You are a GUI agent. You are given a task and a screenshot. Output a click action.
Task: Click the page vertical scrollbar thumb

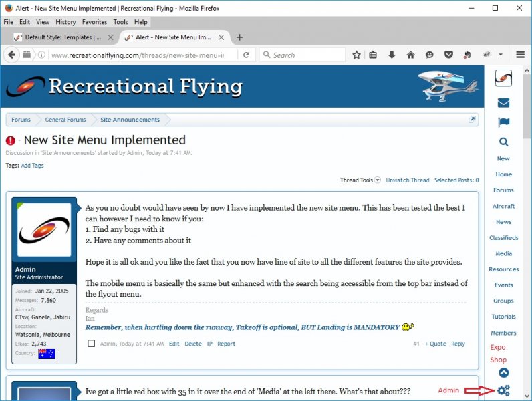tap(527, 107)
